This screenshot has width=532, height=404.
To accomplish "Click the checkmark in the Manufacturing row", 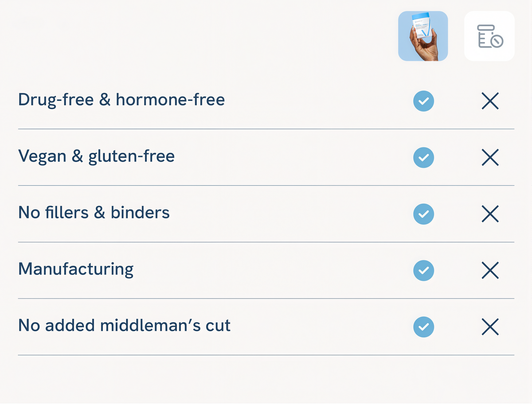I will pos(424,270).
